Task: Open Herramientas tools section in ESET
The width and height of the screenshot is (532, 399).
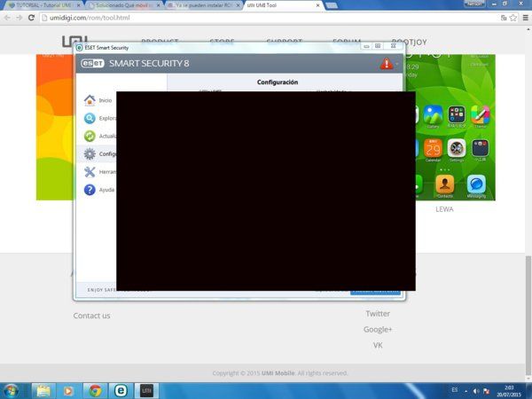Action: (x=99, y=172)
